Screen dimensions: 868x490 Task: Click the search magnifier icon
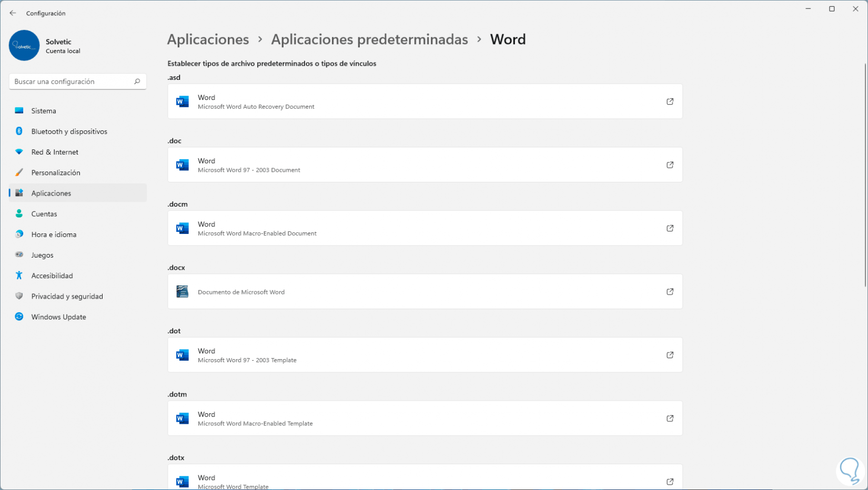point(137,81)
